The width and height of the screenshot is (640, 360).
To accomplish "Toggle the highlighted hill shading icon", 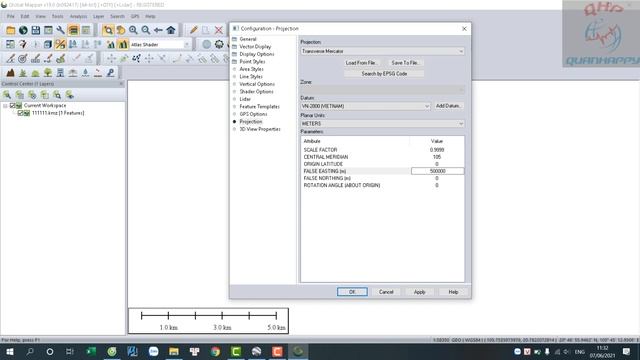I will pos(123,44).
